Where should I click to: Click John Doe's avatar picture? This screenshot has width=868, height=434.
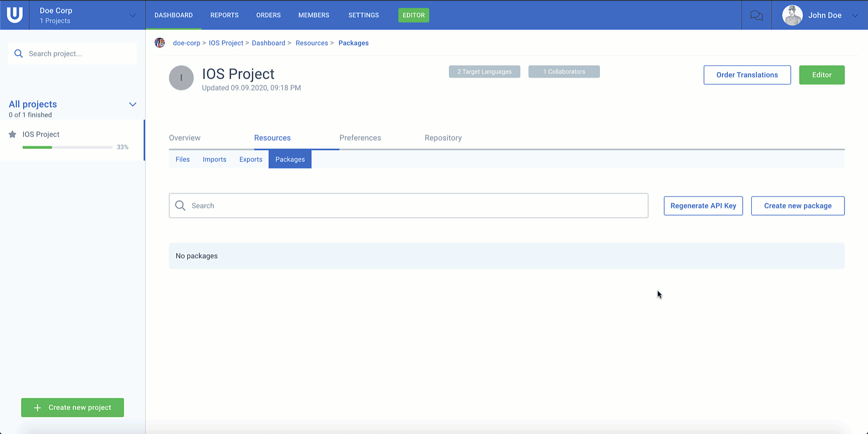(792, 15)
